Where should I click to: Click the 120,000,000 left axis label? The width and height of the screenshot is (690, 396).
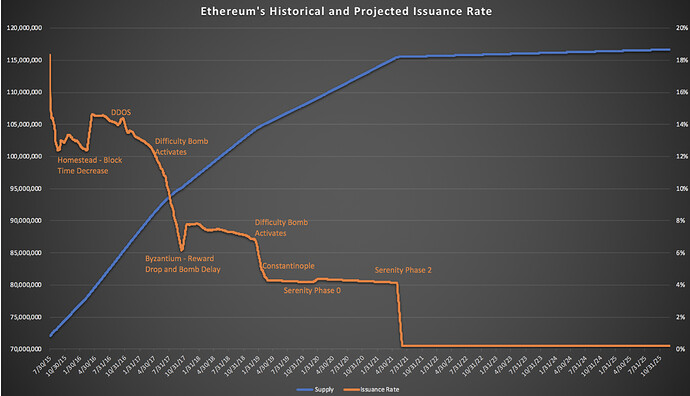point(24,28)
